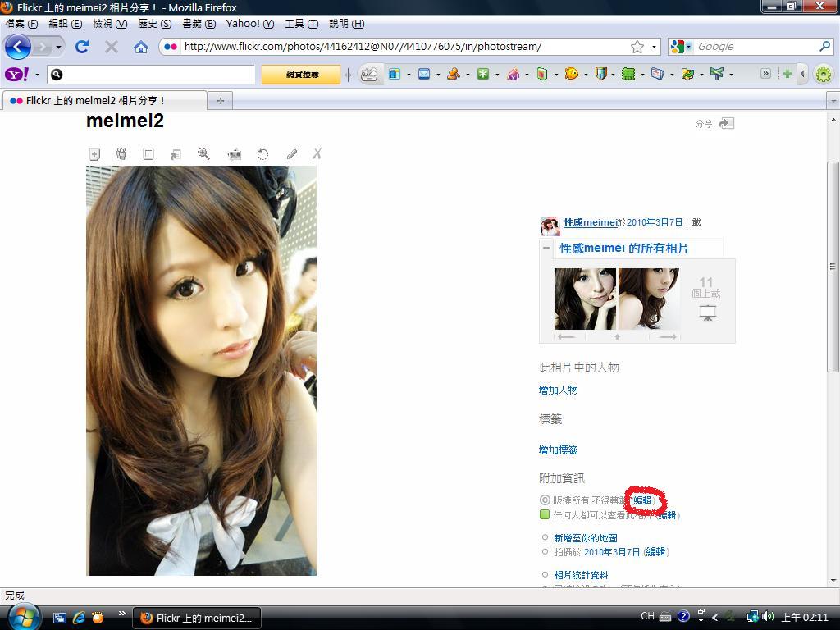
Task: Click the 增加標籤 link
Action: point(558,450)
